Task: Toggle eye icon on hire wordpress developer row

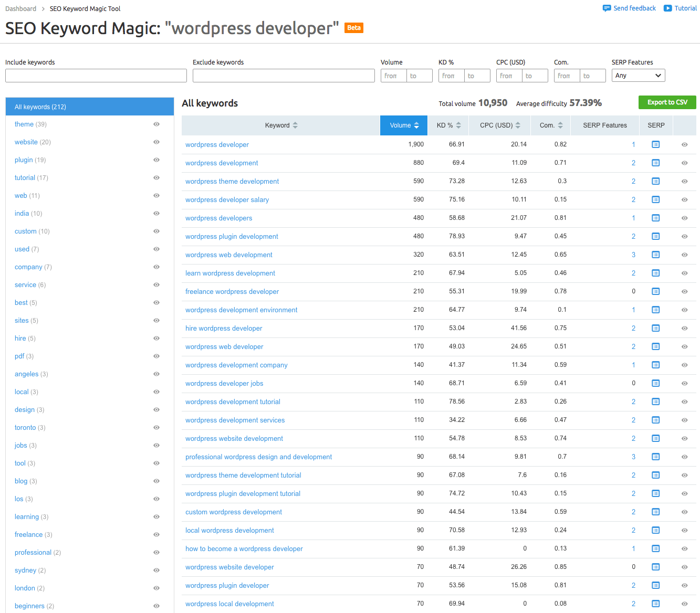Action: pyautogui.click(x=684, y=329)
